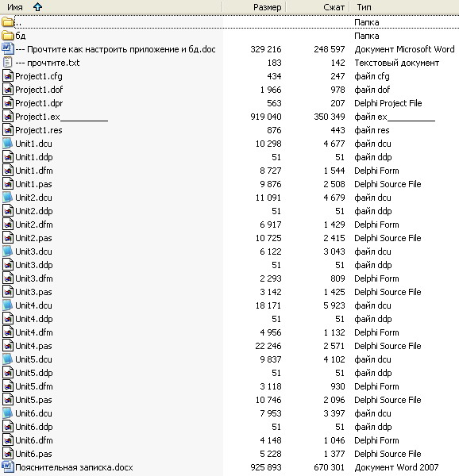Click the notepad icon of '--- прочтите.txt'

click(x=8, y=63)
